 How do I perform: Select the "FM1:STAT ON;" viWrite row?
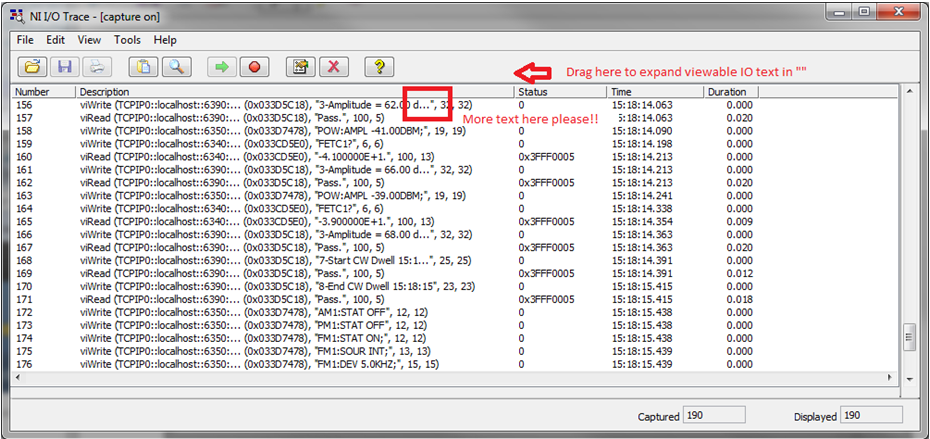[385, 338]
